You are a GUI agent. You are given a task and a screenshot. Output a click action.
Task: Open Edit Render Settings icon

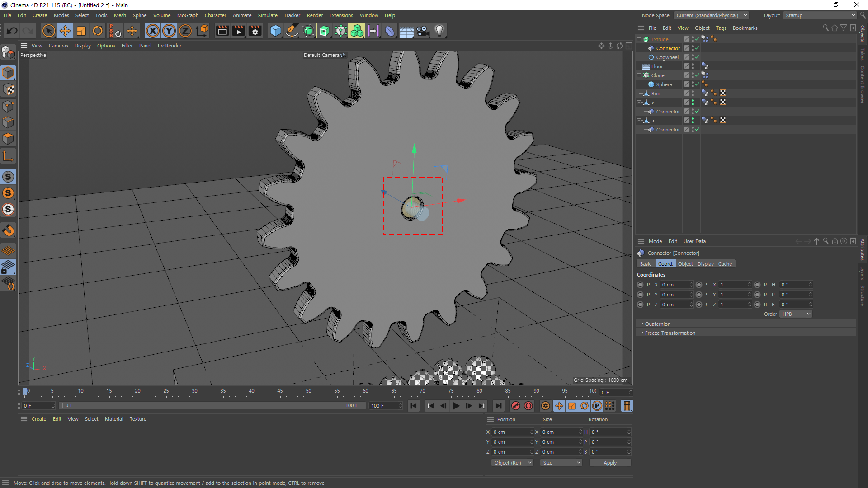pyautogui.click(x=255, y=31)
